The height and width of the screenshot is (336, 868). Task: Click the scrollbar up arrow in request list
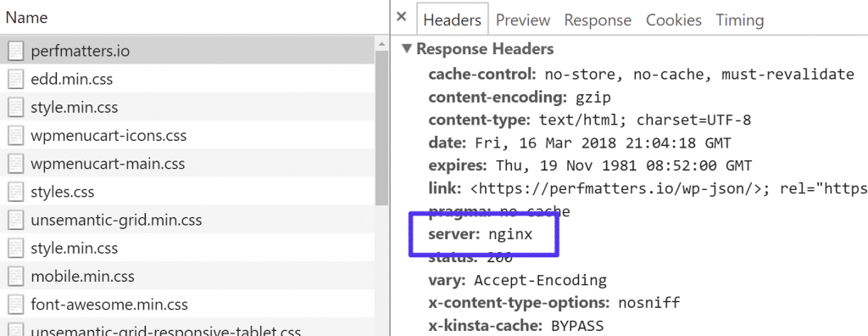[x=382, y=43]
